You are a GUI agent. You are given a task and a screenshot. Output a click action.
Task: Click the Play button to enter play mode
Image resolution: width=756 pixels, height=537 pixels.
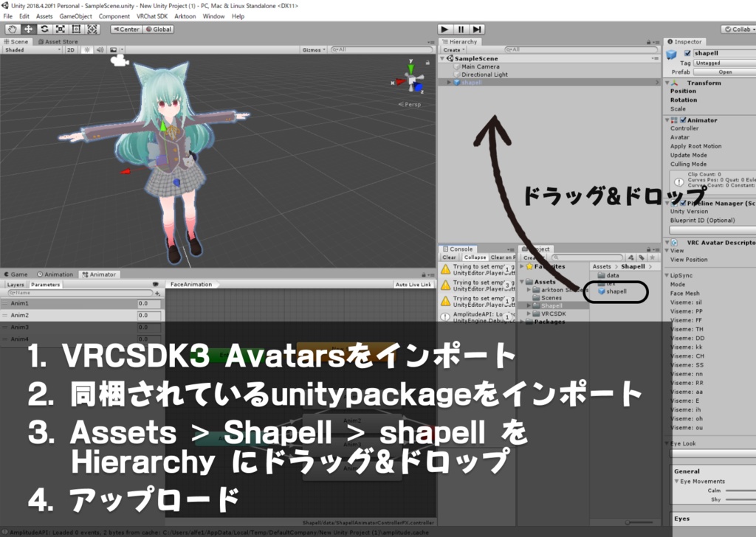coord(444,29)
